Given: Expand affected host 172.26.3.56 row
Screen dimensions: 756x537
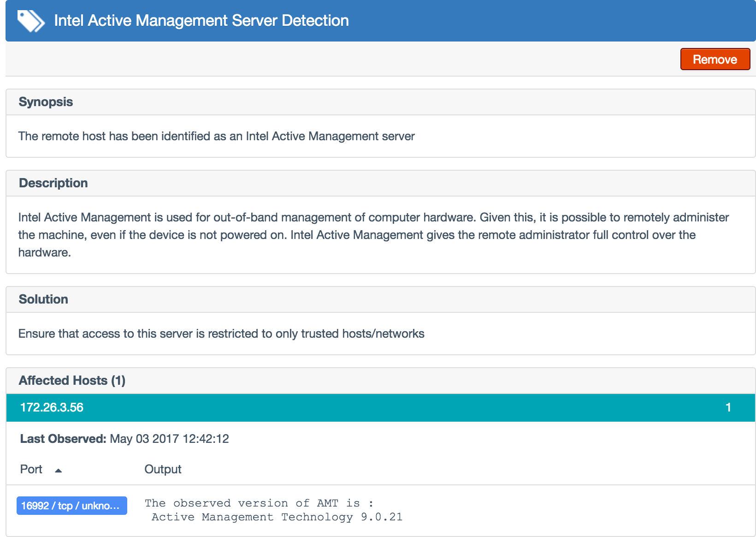Looking at the screenshot, I should point(381,407).
